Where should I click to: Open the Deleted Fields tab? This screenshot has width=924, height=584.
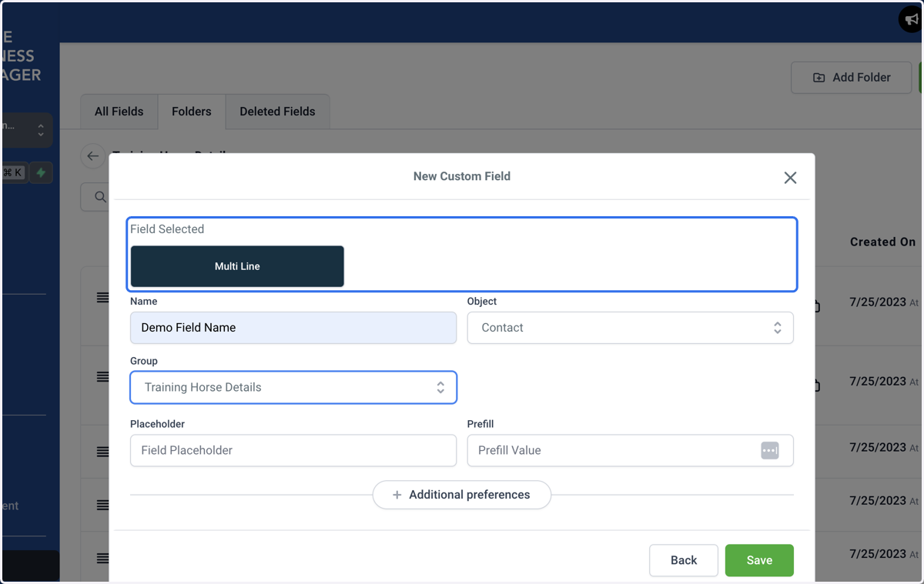point(277,112)
